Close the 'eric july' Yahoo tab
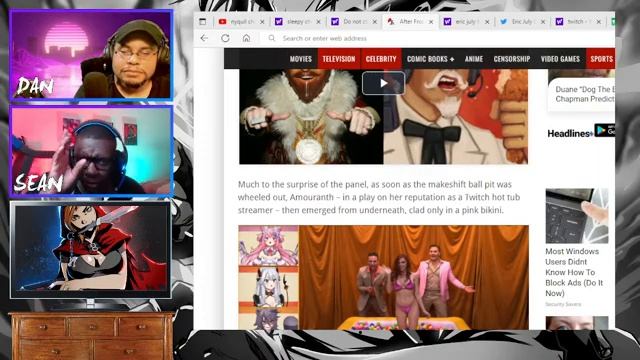 click(487, 22)
